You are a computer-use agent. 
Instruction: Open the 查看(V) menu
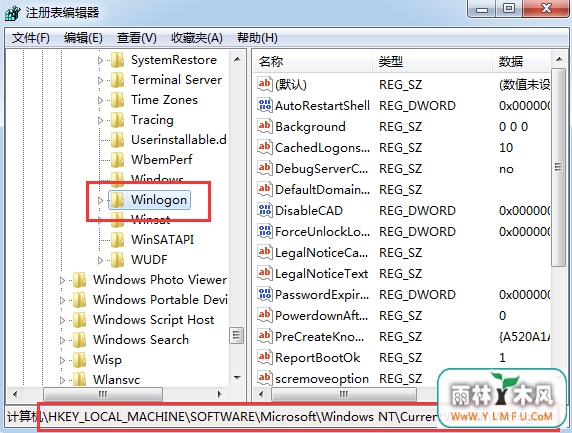(x=136, y=38)
